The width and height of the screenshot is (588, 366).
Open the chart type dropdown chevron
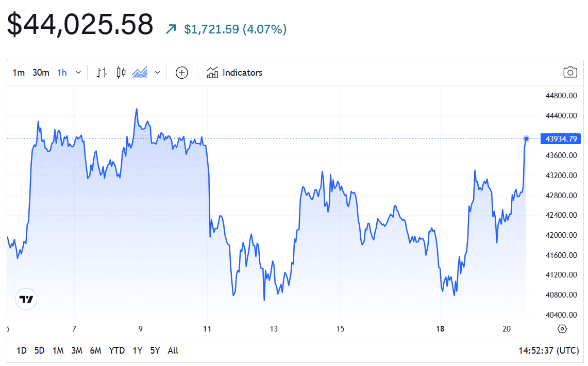[x=157, y=73]
